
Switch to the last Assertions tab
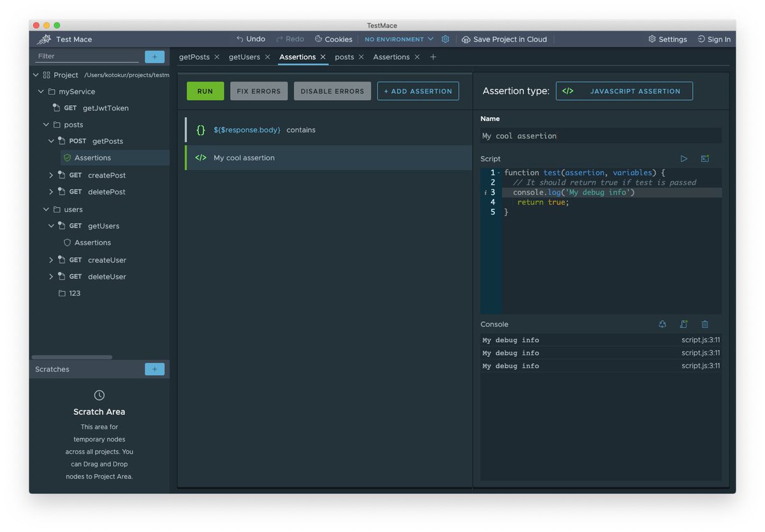[391, 57]
